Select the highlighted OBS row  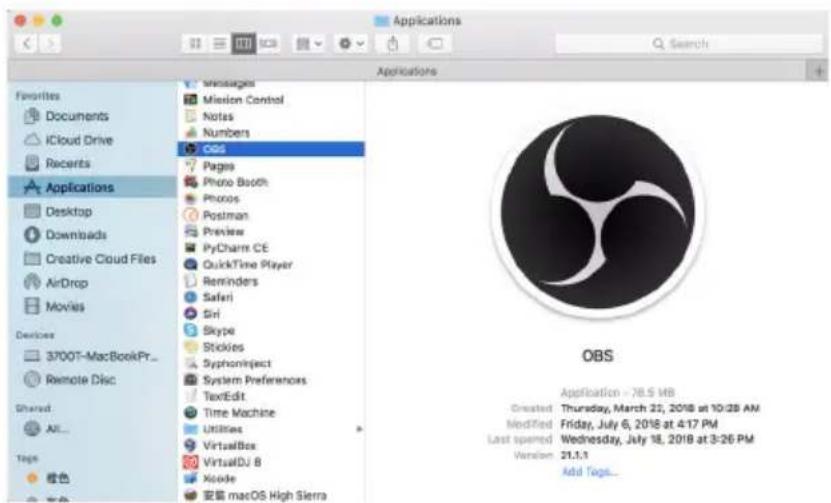[x=271, y=149]
